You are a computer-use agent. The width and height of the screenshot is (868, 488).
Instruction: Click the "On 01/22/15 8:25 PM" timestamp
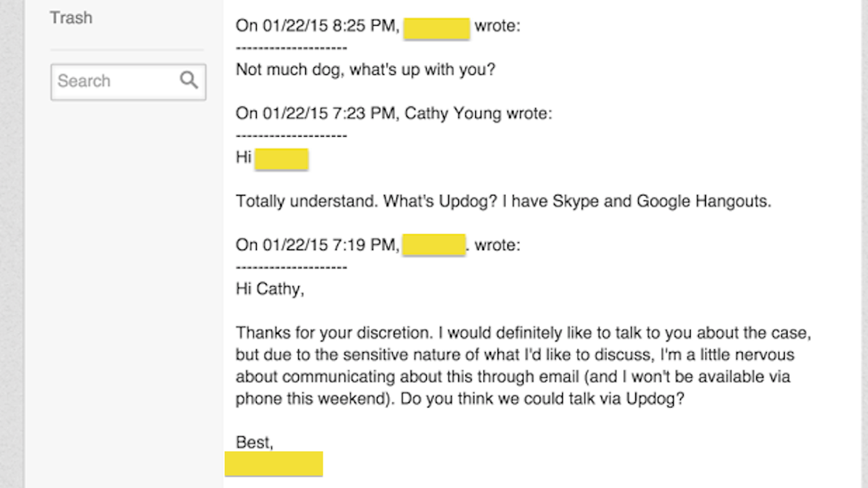(318, 27)
